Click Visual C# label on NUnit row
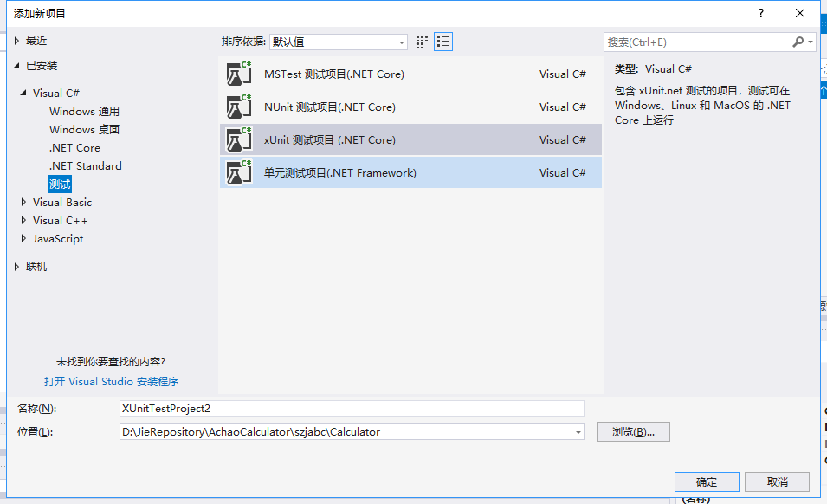Viewport: 827px width, 504px height. click(562, 107)
